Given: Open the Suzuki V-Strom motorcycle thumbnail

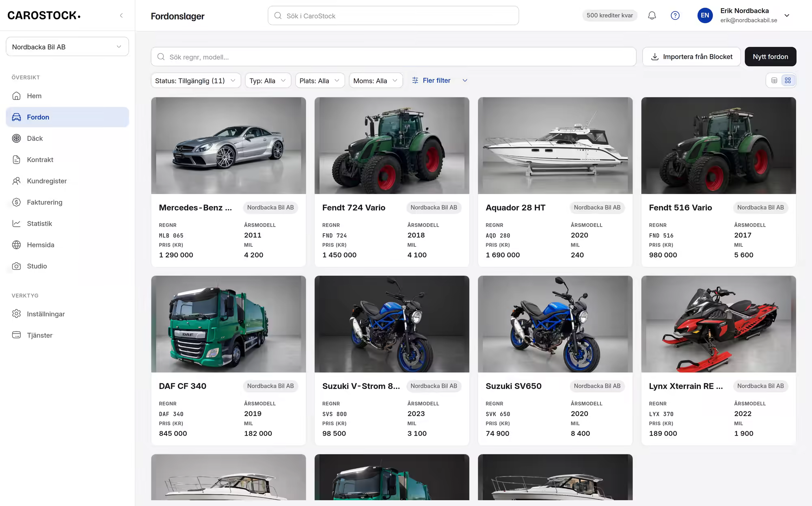Looking at the screenshot, I should tap(392, 324).
